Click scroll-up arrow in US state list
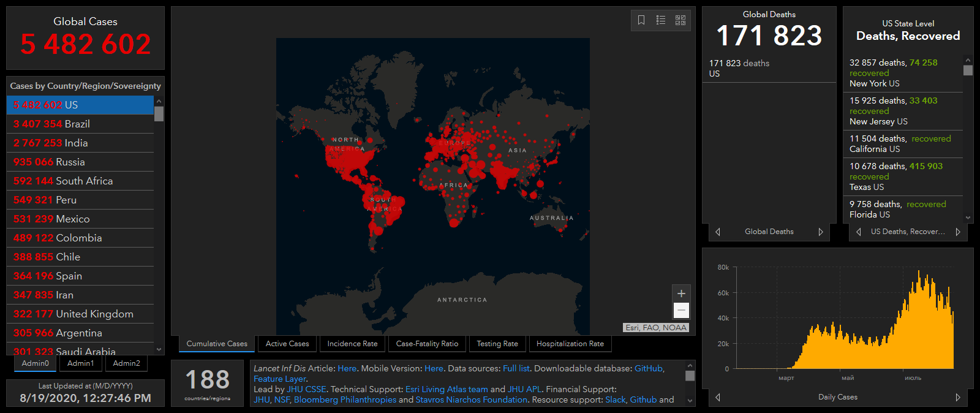This screenshot has width=980, height=413. (968, 60)
